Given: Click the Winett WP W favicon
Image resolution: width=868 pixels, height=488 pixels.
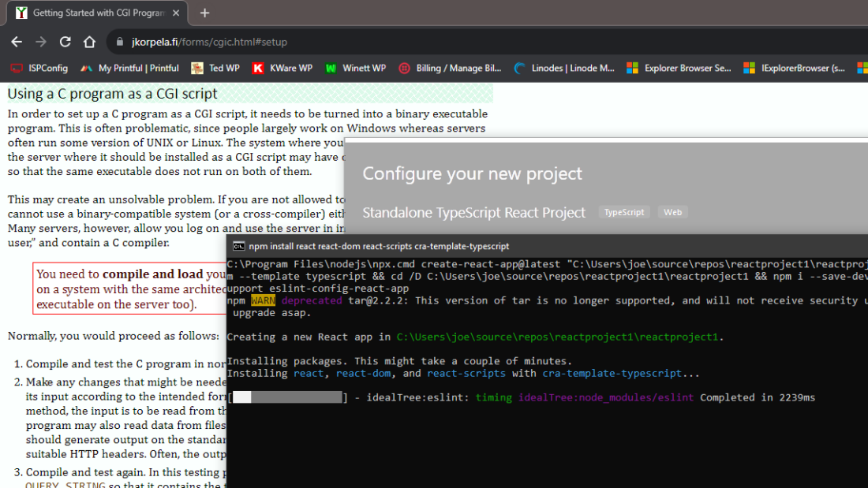Looking at the screenshot, I should 331,68.
